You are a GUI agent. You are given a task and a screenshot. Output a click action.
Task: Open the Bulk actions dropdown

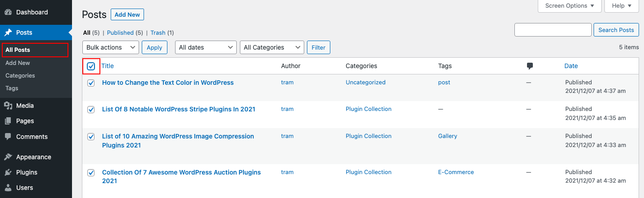111,47
